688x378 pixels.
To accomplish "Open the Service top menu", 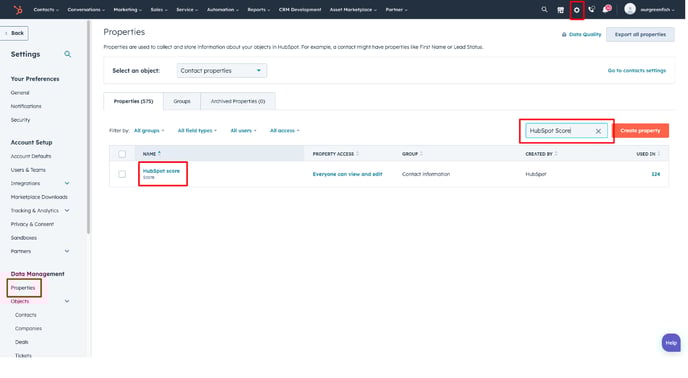I will pos(187,10).
